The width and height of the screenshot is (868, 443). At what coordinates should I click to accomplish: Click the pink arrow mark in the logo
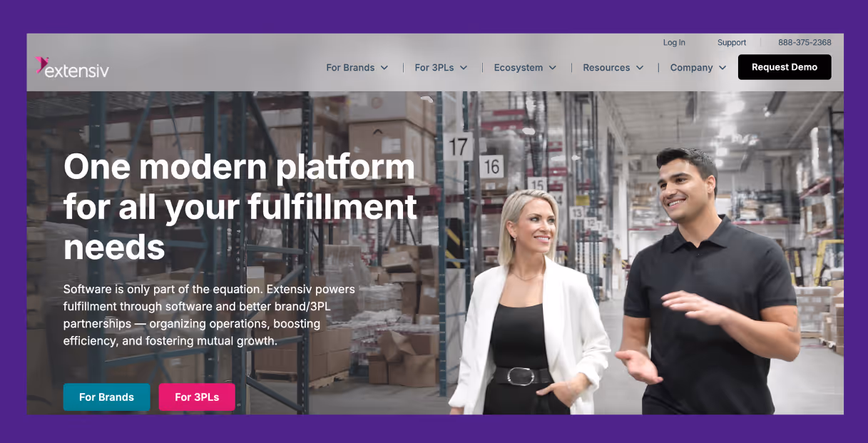tap(41, 65)
